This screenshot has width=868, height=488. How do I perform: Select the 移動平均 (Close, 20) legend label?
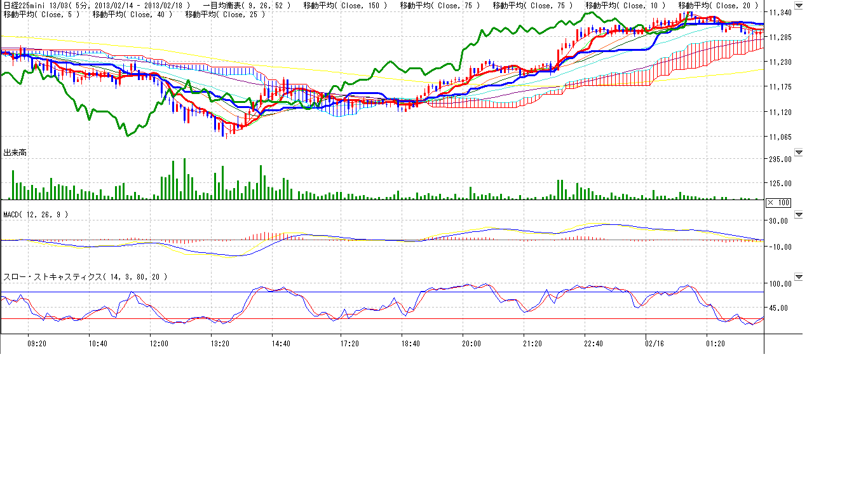pos(718,6)
